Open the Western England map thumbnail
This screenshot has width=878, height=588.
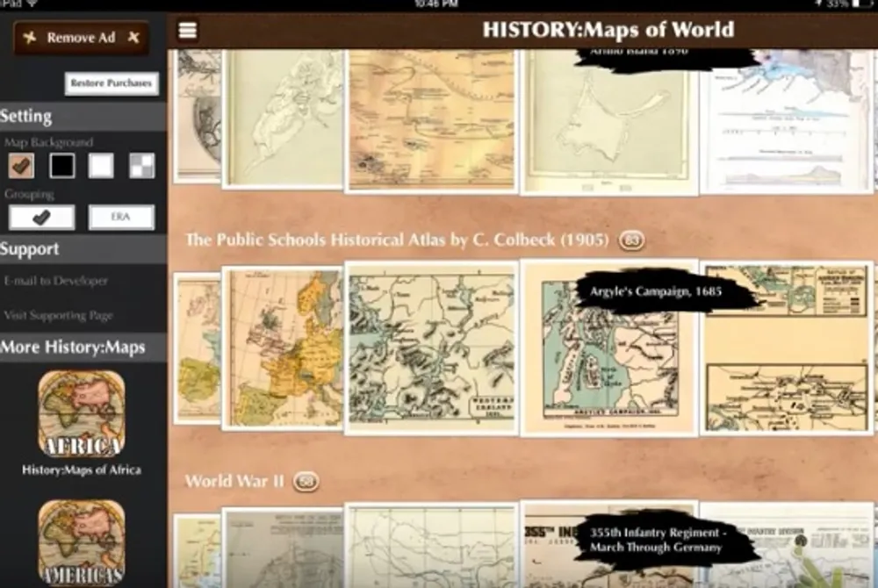coord(431,348)
